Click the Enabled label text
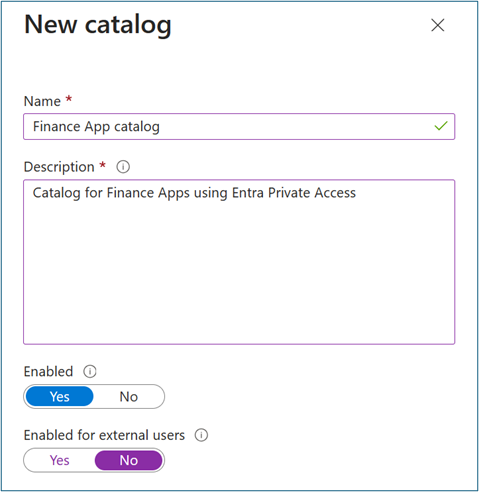Viewport: 479px width, 492px height. click(48, 371)
